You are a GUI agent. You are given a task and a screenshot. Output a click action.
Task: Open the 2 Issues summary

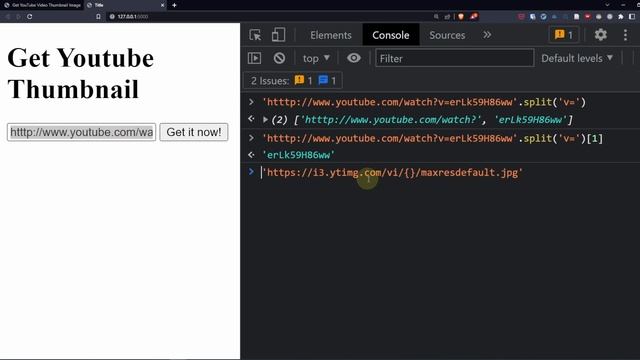293,80
